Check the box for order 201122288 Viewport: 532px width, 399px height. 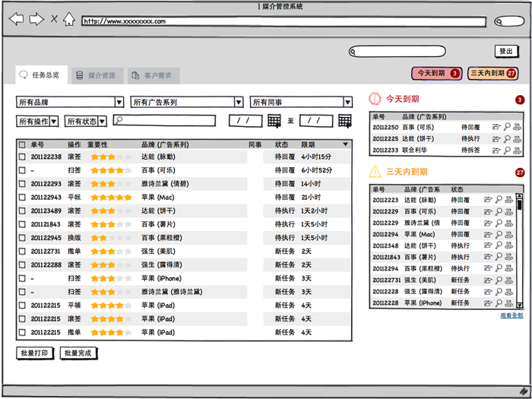(x=22, y=264)
